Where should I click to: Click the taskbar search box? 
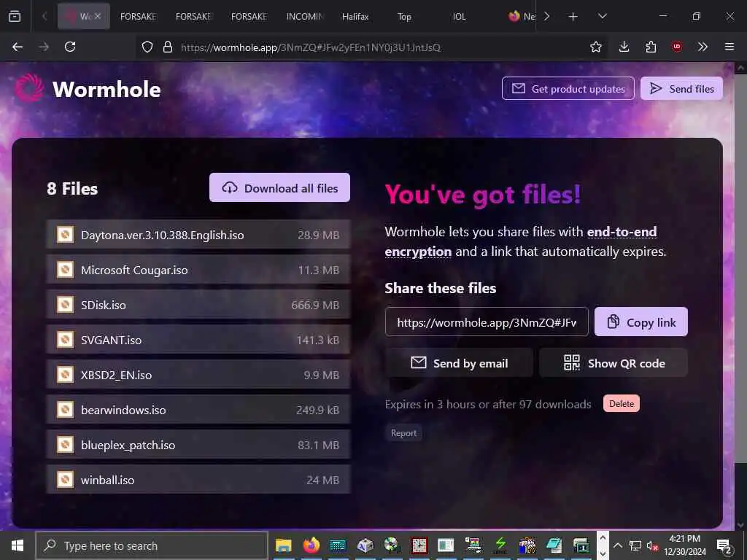point(152,545)
